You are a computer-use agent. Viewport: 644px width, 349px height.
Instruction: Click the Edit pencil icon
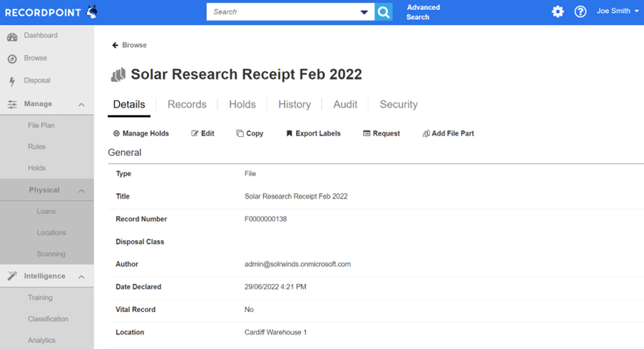pyautogui.click(x=195, y=133)
